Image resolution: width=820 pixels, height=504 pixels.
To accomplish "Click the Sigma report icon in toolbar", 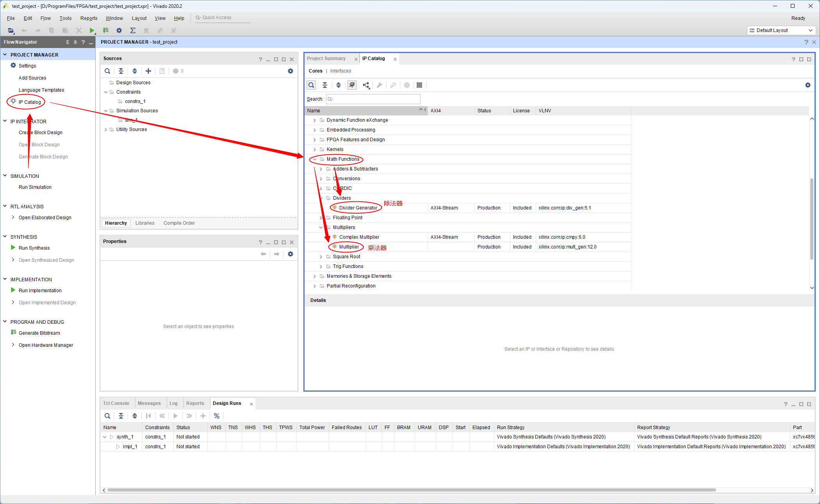I will coord(133,30).
